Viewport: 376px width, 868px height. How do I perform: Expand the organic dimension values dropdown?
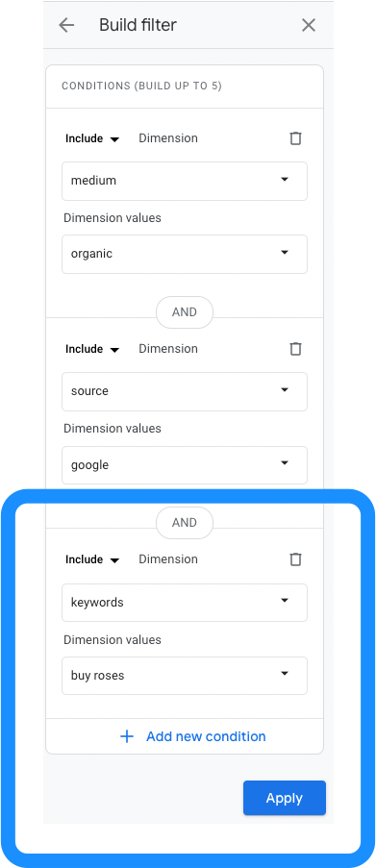[x=185, y=254]
